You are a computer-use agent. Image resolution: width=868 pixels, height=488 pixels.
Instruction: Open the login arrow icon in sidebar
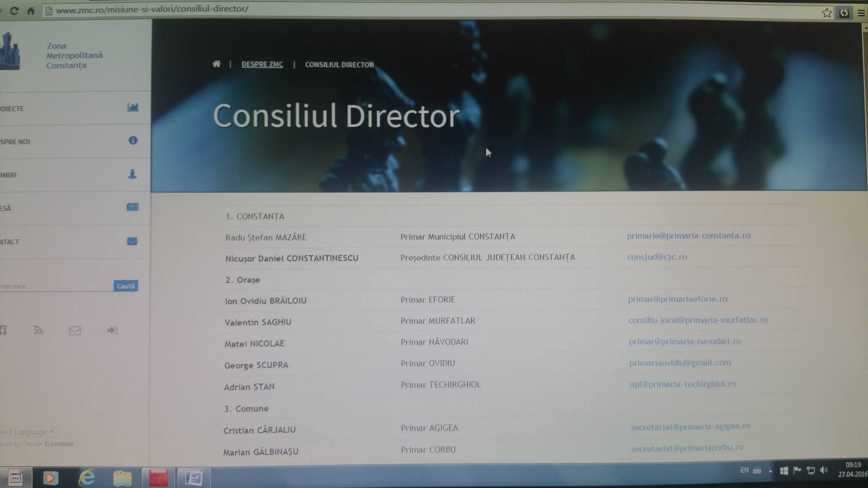coord(112,330)
